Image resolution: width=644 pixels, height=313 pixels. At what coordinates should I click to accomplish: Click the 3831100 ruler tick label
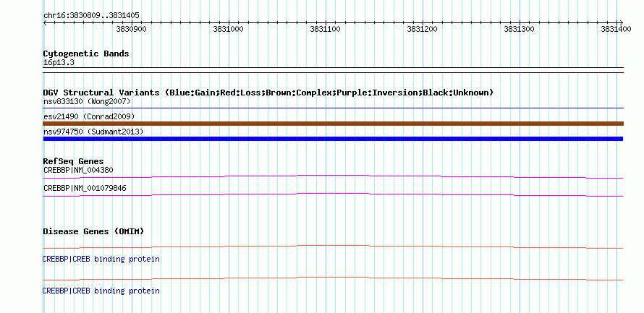pos(326,29)
